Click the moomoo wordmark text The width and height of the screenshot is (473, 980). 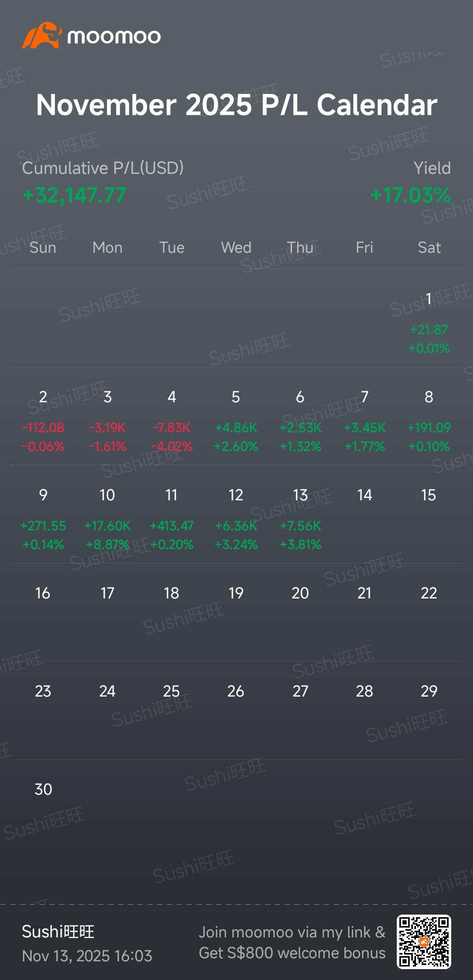coord(114,36)
